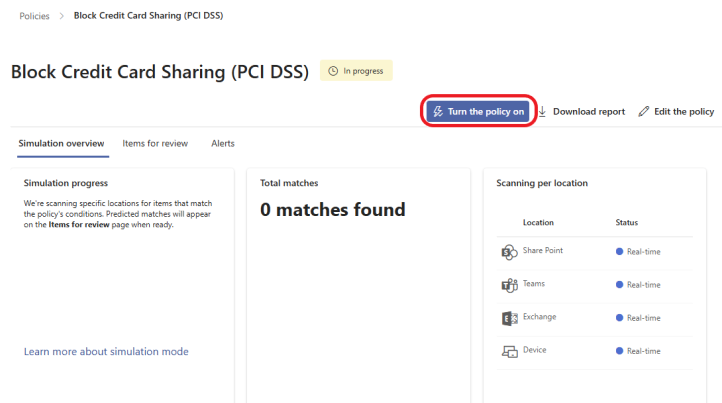Click the large page title Block Credit Card Sharing
The width and height of the screenshot is (722, 403).
coord(159,72)
